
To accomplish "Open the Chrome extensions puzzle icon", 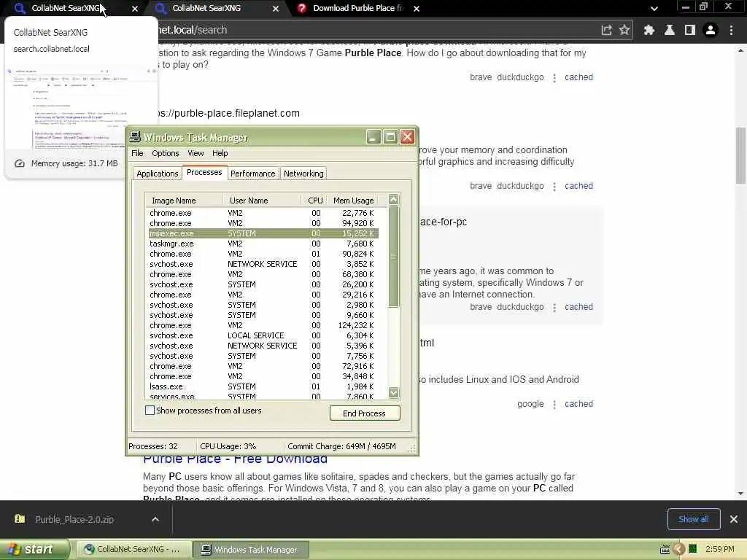I will coord(649,30).
